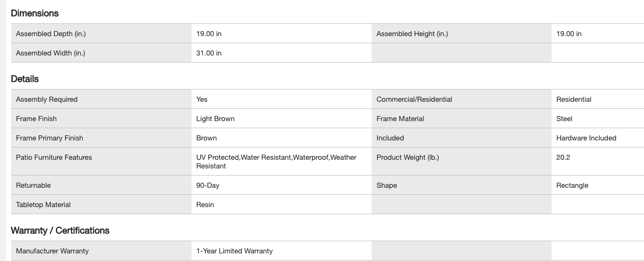The height and width of the screenshot is (261, 644).
Task: Select the Light Brown frame finish value
Action: (215, 119)
